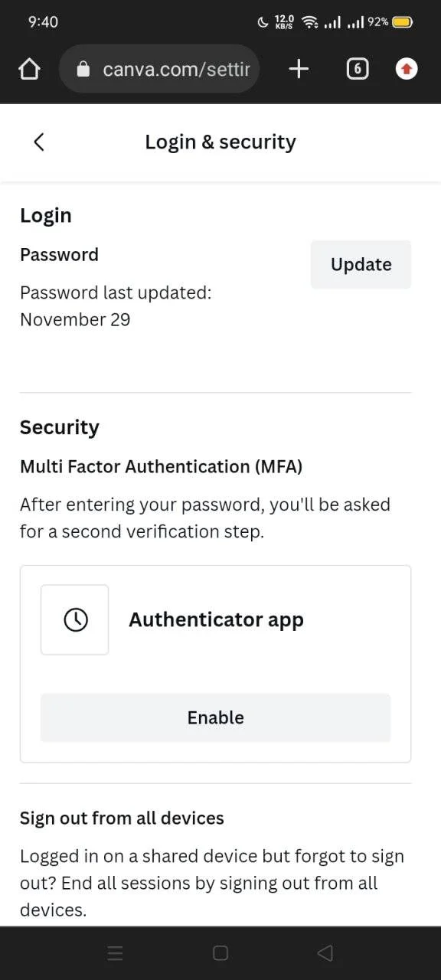The width and height of the screenshot is (441, 980).
Task: Tap the padlock site security icon
Action: click(84, 70)
